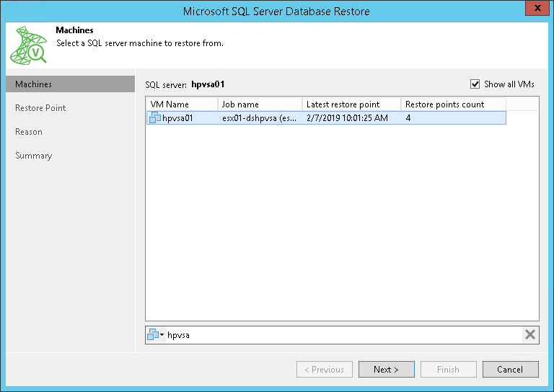The height and width of the screenshot is (392, 554).
Task: Toggle the Show all VMs checkbox
Action: (475, 84)
